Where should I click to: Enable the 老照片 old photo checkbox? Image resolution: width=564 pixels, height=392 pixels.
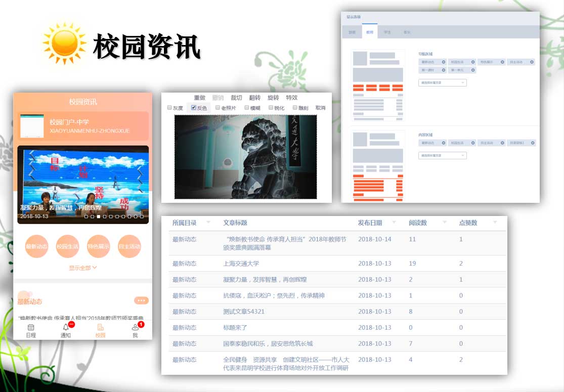(x=218, y=108)
